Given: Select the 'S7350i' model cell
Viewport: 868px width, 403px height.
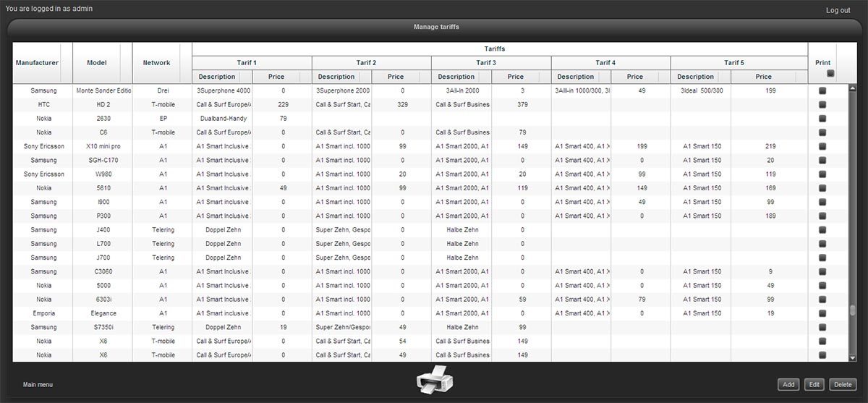Looking at the screenshot, I should [103, 328].
